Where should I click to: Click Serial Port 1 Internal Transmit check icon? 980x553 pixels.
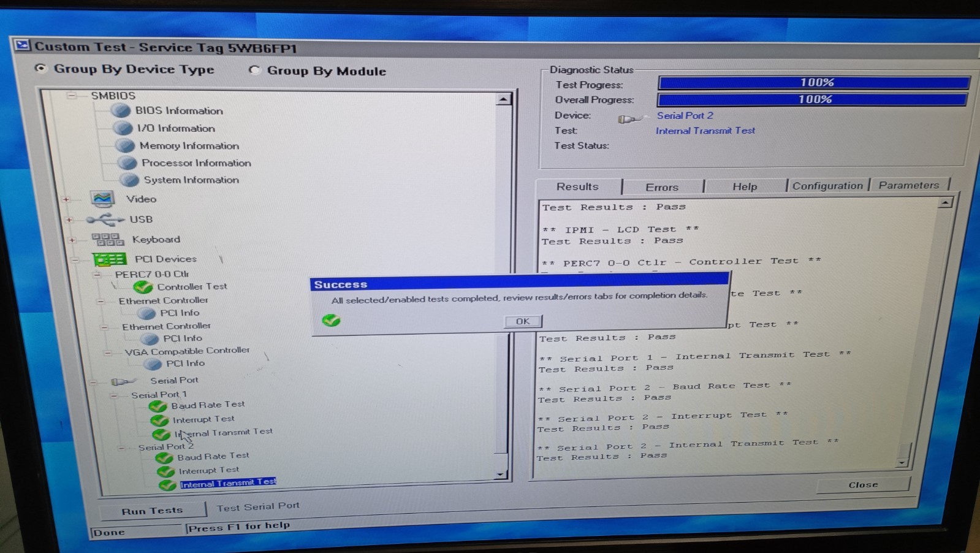pos(161,434)
